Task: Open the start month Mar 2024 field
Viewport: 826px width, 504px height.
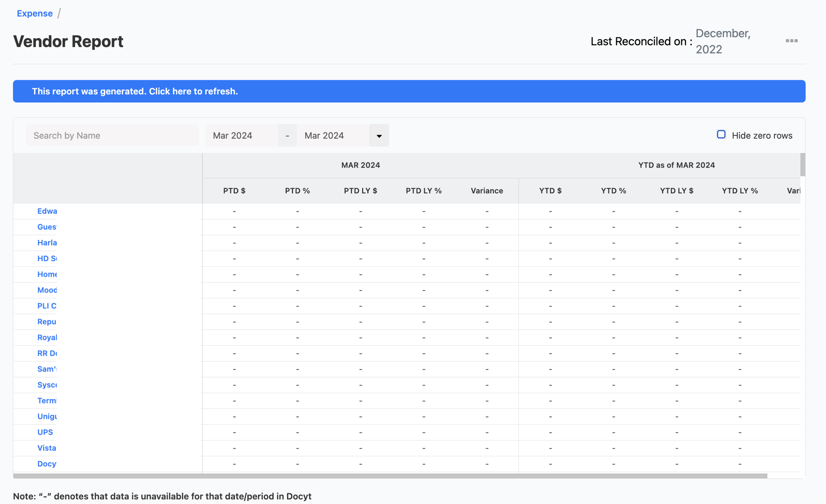Action: [241, 135]
